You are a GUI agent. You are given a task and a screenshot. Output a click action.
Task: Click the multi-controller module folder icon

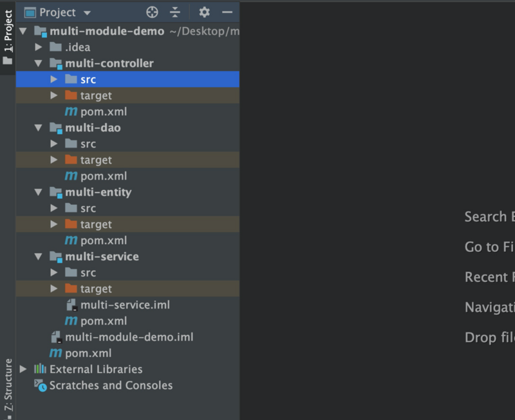click(x=55, y=63)
